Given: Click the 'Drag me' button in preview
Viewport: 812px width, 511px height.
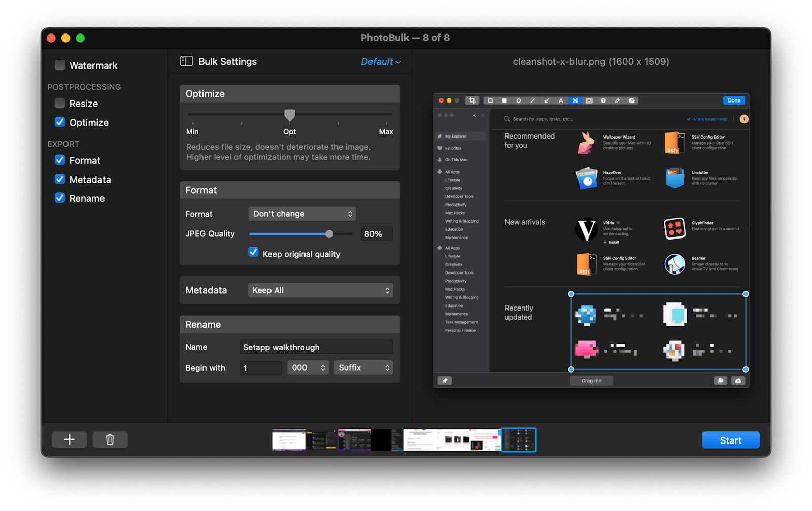Looking at the screenshot, I should 591,380.
